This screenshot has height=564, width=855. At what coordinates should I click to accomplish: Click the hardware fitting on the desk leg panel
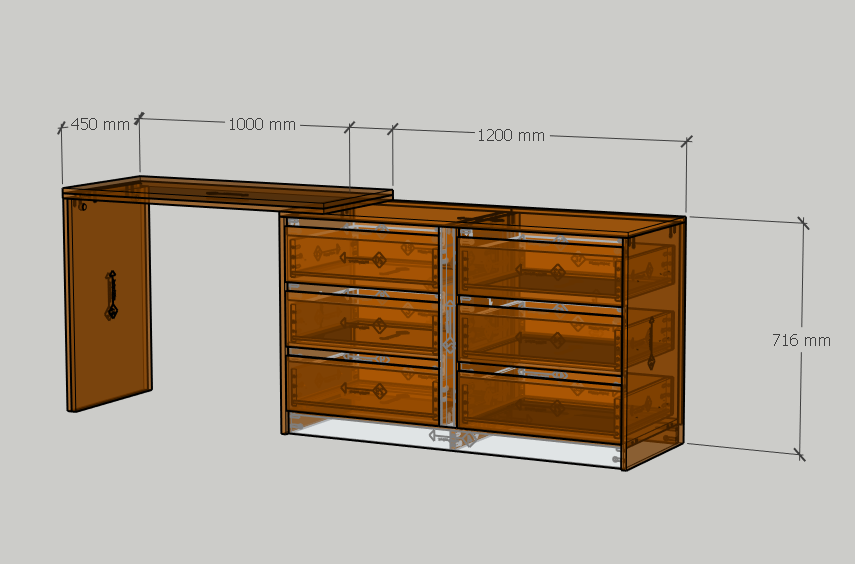[x=111, y=296]
